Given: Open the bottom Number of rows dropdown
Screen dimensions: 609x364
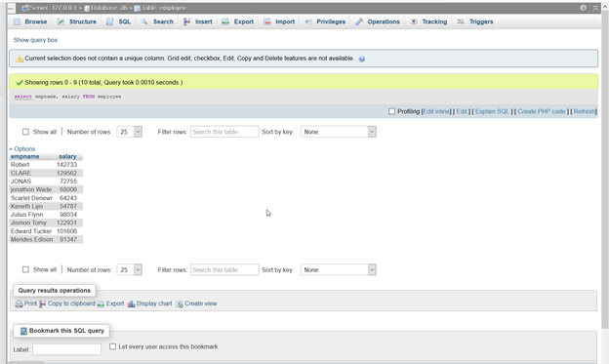Looking at the screenshot, I should click(130, 269).
